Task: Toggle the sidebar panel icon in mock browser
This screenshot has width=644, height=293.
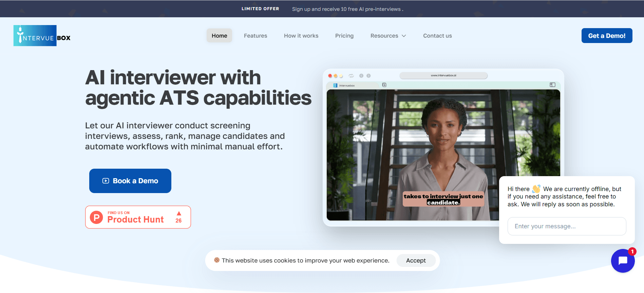Action: point(552,85)
